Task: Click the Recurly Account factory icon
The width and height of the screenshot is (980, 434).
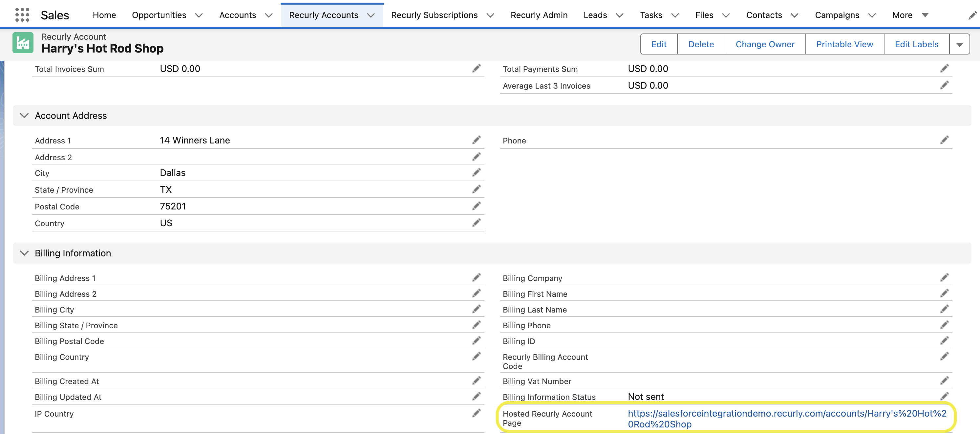Action: tap(23, 43)
